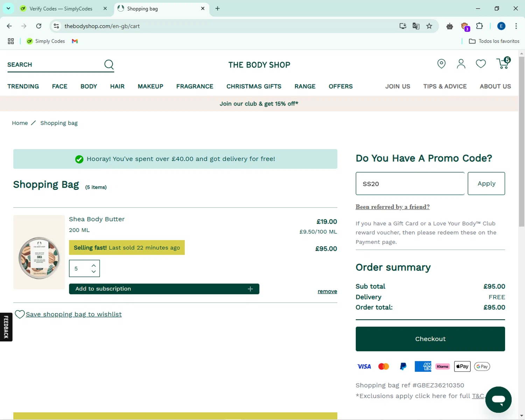Decrease the Shea Body Butter quantity
Screen dimensions: 525x420
(x=93, y=272)
